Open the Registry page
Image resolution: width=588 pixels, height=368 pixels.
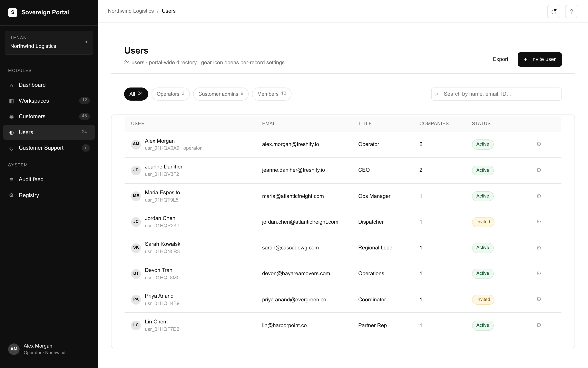click(x=49, y=195)
